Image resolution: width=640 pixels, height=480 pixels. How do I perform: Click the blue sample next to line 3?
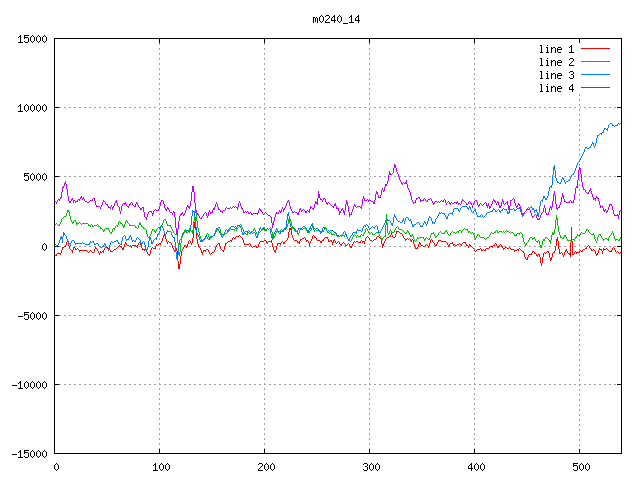pyautogui.click(x=595, y=75)
